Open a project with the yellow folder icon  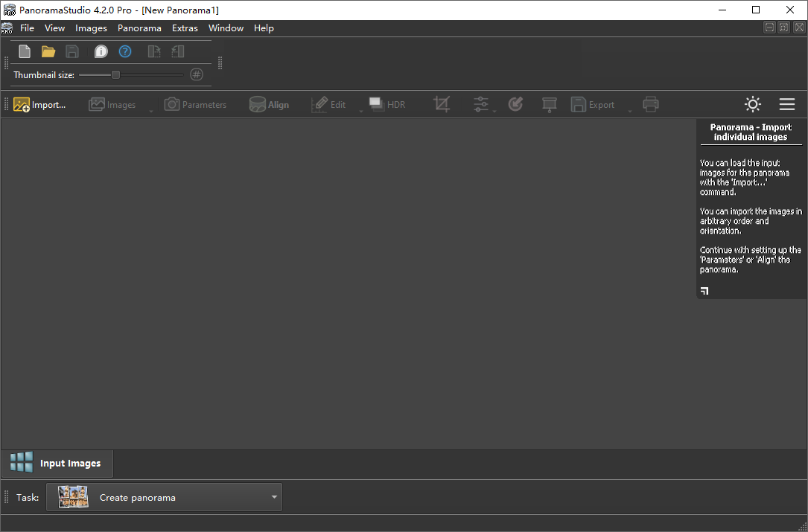click(48, 51)
